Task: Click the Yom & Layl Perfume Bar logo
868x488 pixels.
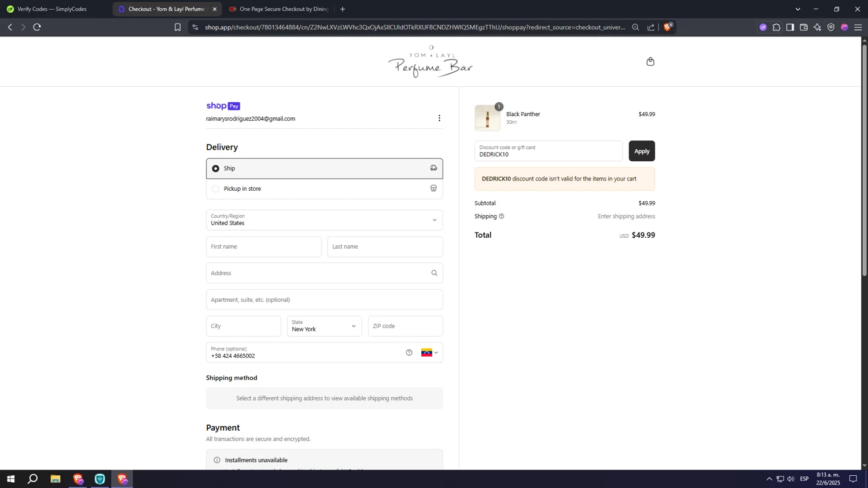Action: pyautogui.click(x=431, y=61)
